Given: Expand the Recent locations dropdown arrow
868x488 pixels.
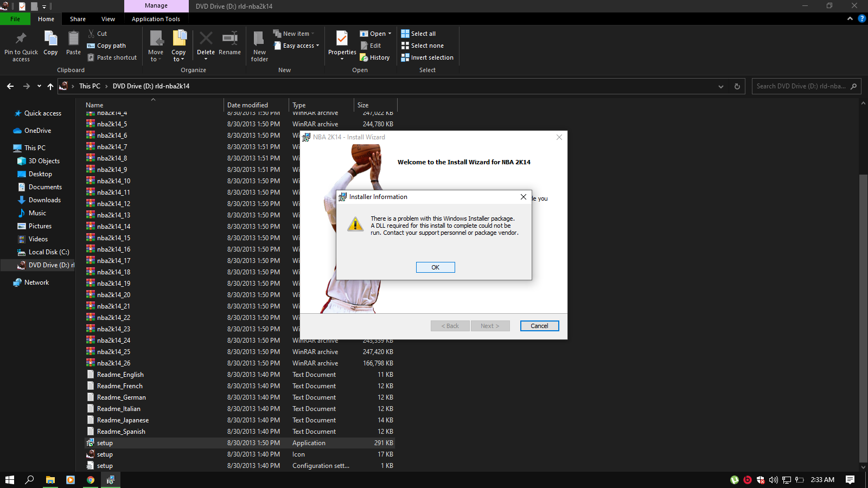Looking at the screenshot, I should point(39,86).
